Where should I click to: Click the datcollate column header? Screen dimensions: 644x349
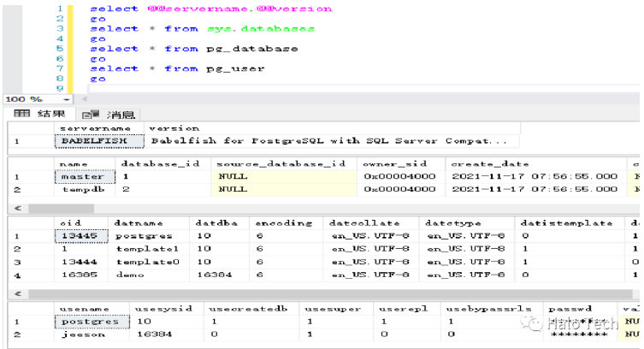(371, 223)
